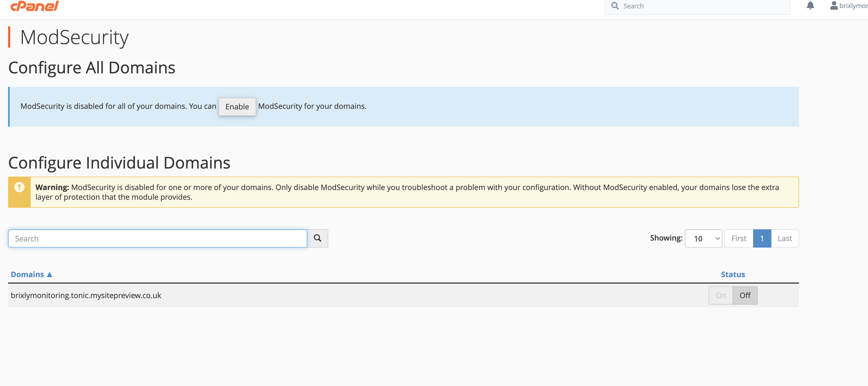The image size is (868, 386).
Task: Switch brixlymonitoring domain ModSecurity Off
Action: pos(745,295)
